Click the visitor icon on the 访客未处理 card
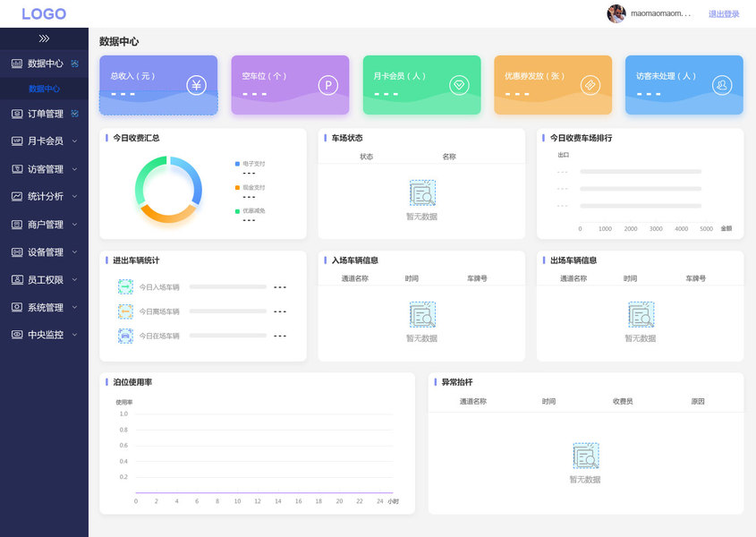 click(722, 85)
